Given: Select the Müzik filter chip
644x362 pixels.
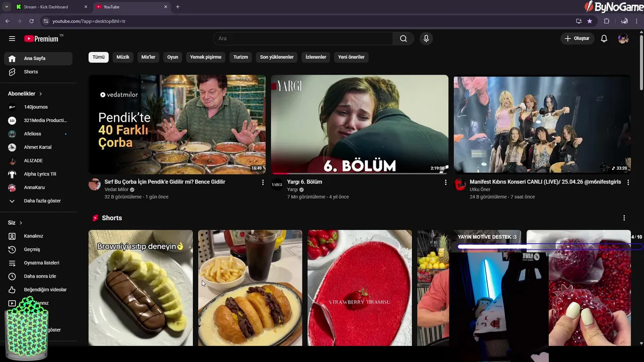Looking at the screenshot, I should 123,57.
